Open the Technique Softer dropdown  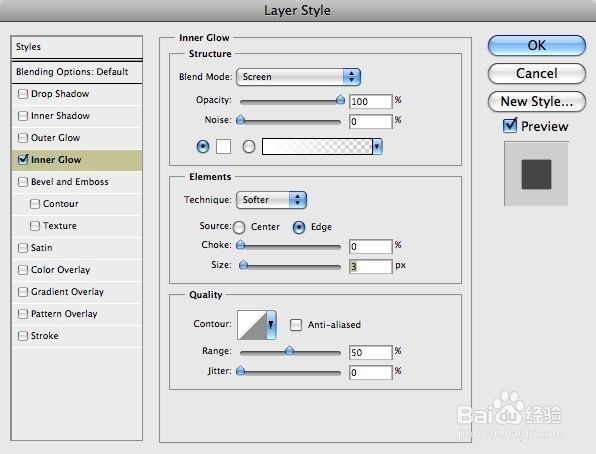point(271,200)
